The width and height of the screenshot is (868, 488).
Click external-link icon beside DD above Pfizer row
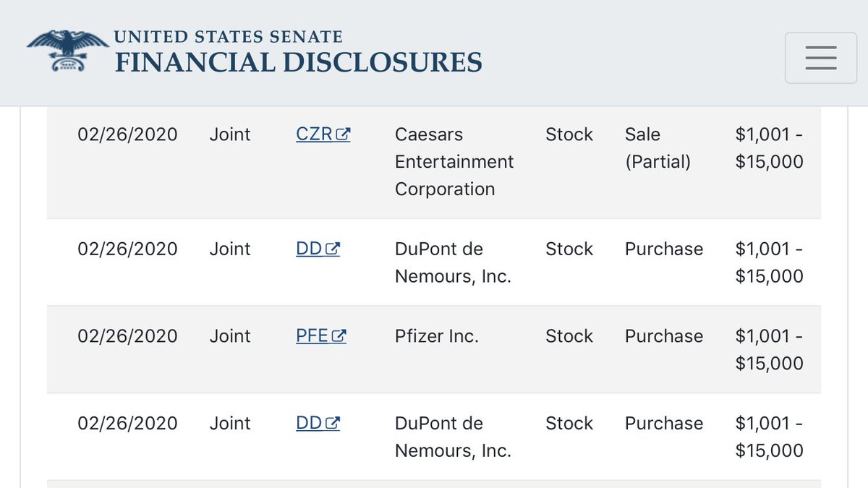(333, 249)
